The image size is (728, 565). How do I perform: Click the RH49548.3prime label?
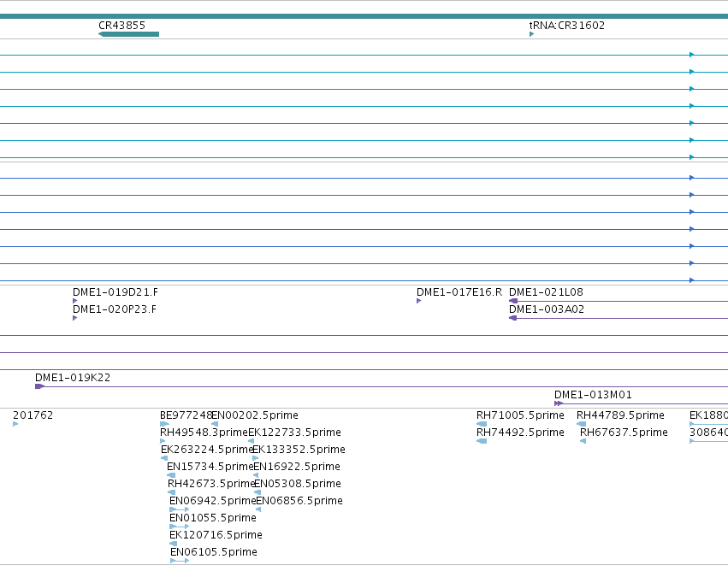pyautogui.click(x=204, y=432)
